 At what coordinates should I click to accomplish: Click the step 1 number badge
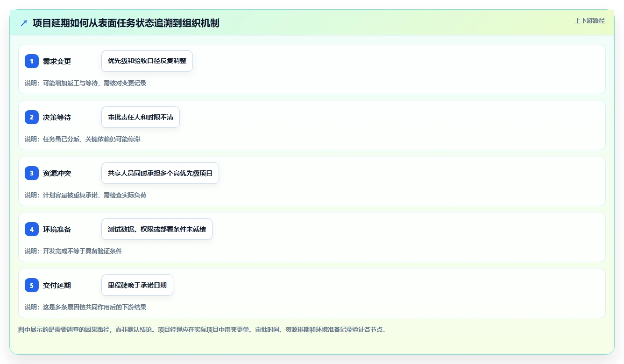tap(32, 61)
